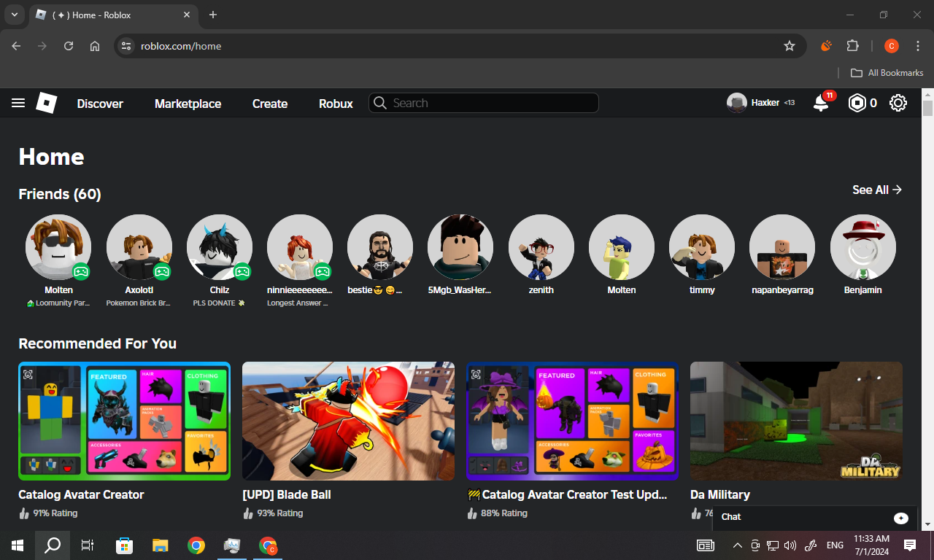Open blue-haired Molten friend avatar
This screenshot has height=560, width=934.
tap(622, 247)
